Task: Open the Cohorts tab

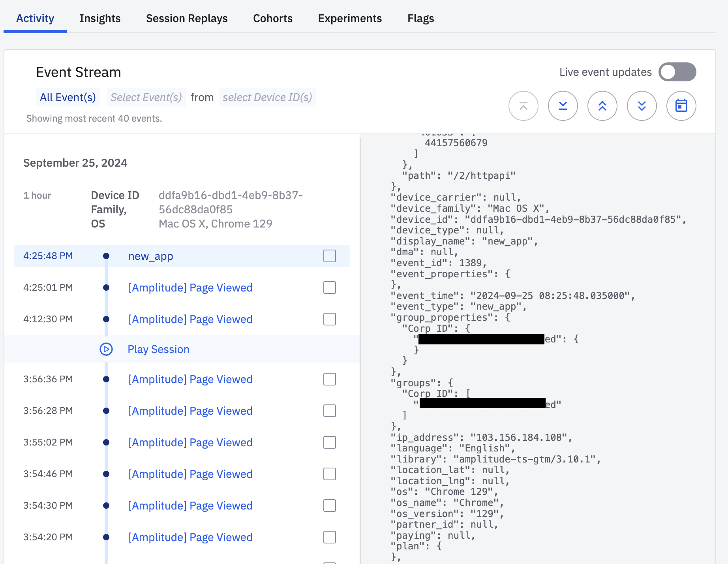Action: click(x=273, y=18)
